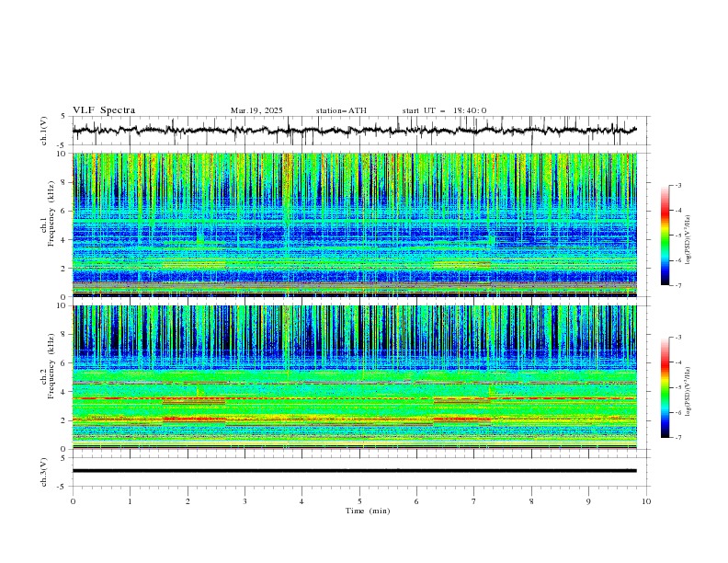Viewport: 728px width, 563px height.
Task: Click tick label "2" on the Time axis
Action: pos(188,501)
